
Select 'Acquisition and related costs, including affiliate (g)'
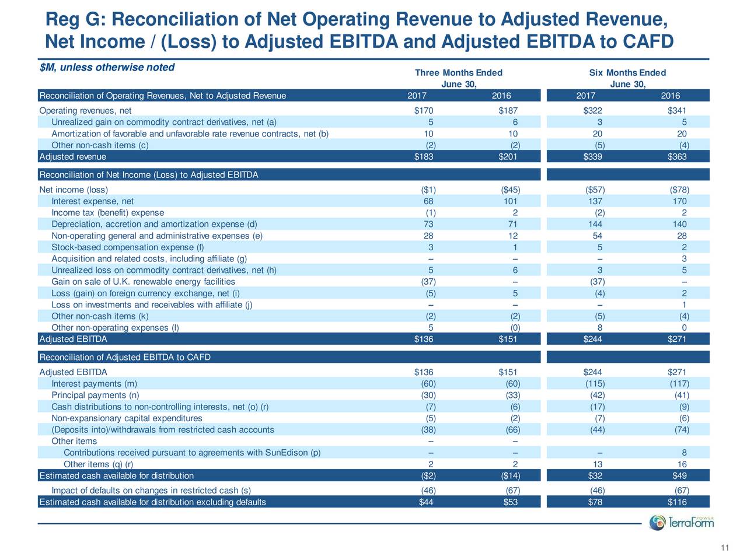pyautogui.click(x=149, y=258)
